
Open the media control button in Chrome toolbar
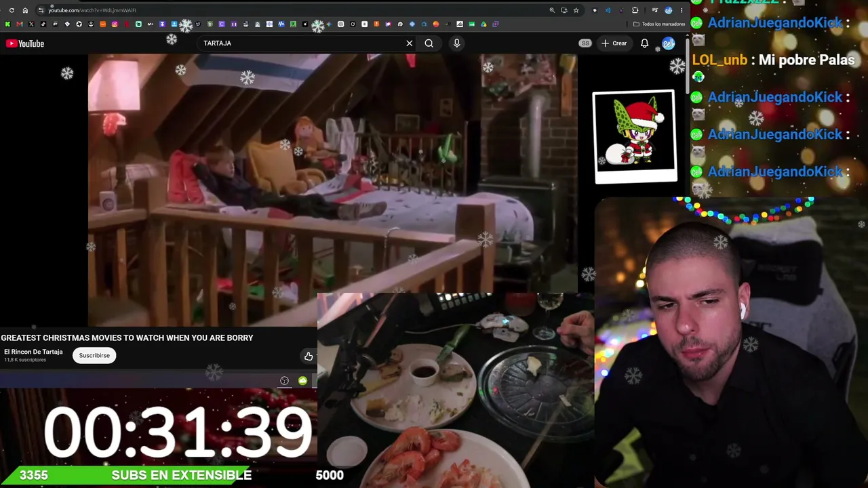[x=654, y=10]
